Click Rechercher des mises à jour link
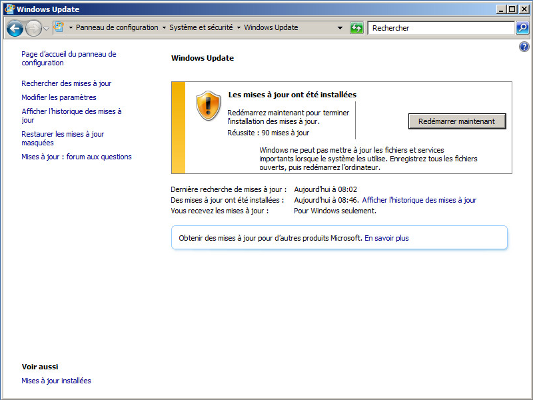The width and height of the screenshot is (533, 400). tap(66, 84)
